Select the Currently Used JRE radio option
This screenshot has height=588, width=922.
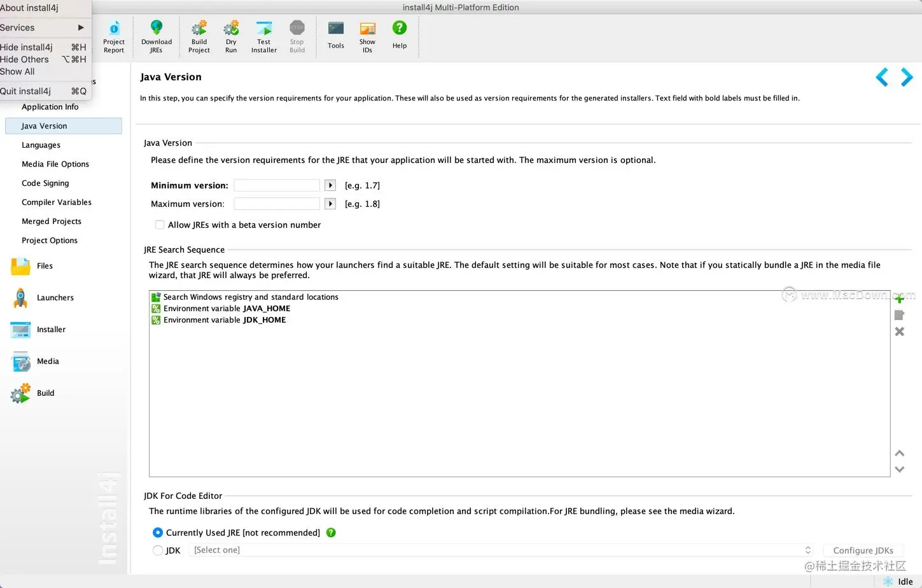click(158, 533)
